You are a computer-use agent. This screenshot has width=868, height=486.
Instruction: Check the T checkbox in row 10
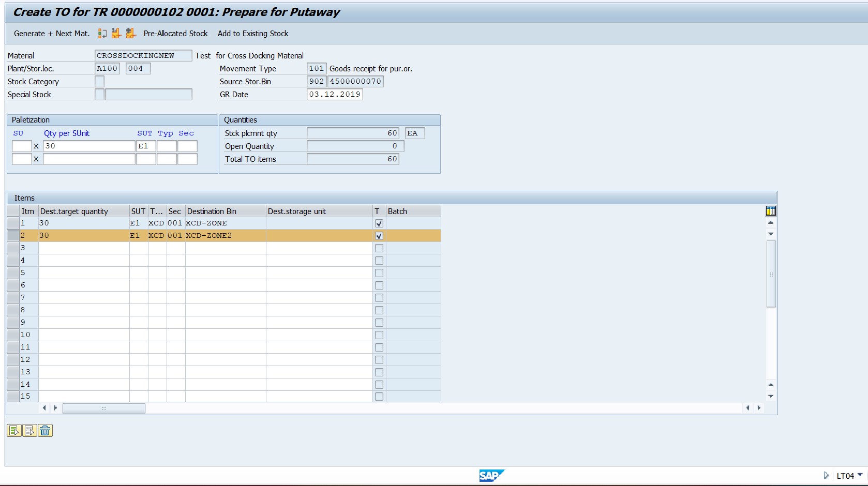click(379, 335)
